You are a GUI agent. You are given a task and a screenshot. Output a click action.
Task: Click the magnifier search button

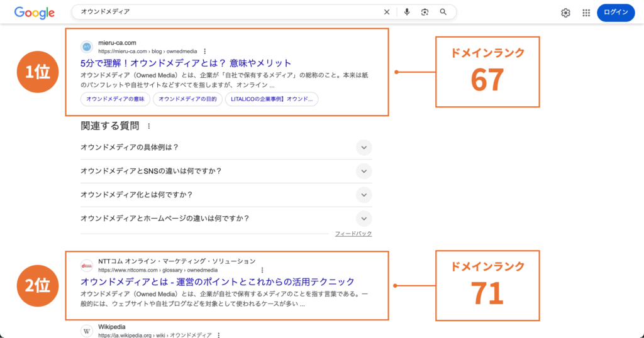[443, 12]
